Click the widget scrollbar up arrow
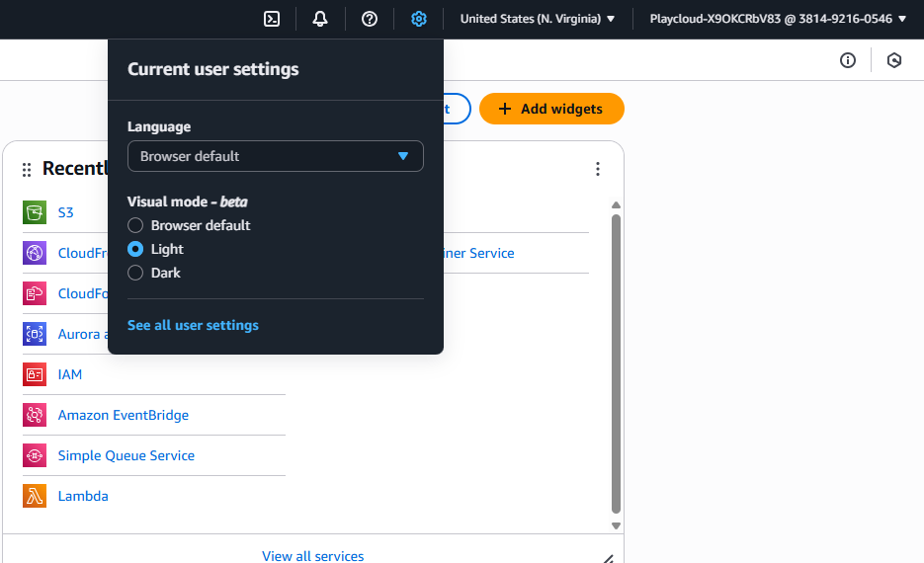 [x=616, y=204]
